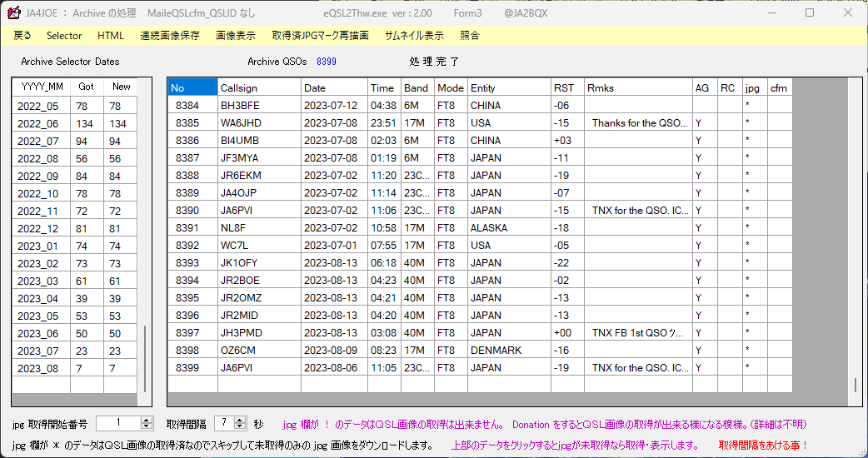The height and width of the screenshot is (458, 868).
Task: Click 取得済JPGマーク再描画 menu item
Action: [321, 36]
